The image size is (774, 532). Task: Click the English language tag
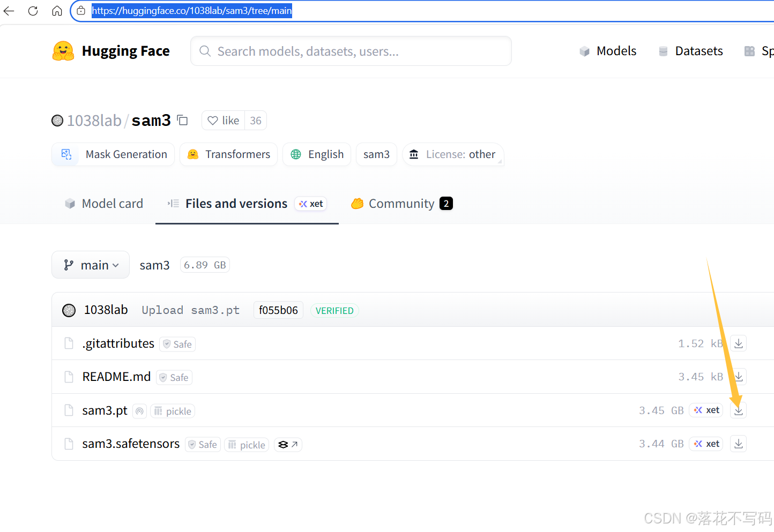317,154
